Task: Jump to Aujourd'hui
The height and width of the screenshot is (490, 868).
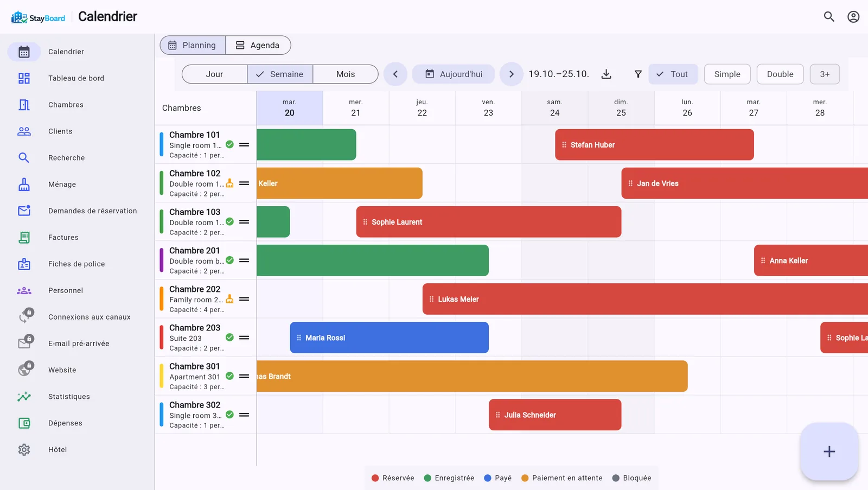Action: tap(454, 74)
